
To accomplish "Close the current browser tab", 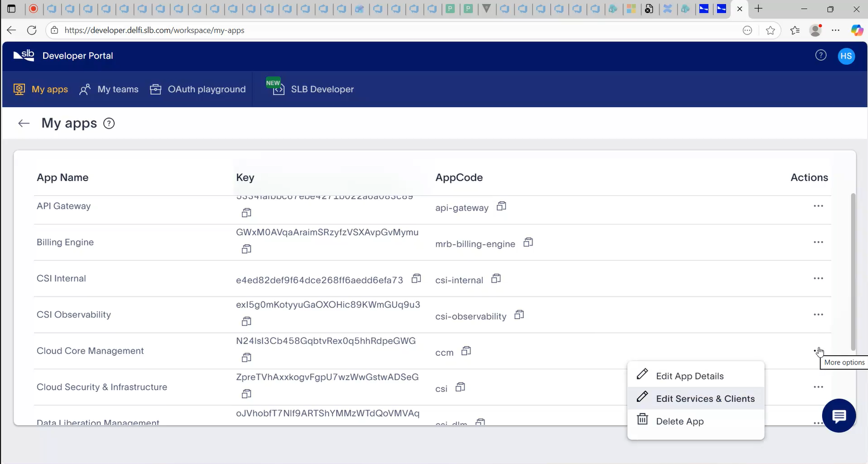I will coord(740,9).
